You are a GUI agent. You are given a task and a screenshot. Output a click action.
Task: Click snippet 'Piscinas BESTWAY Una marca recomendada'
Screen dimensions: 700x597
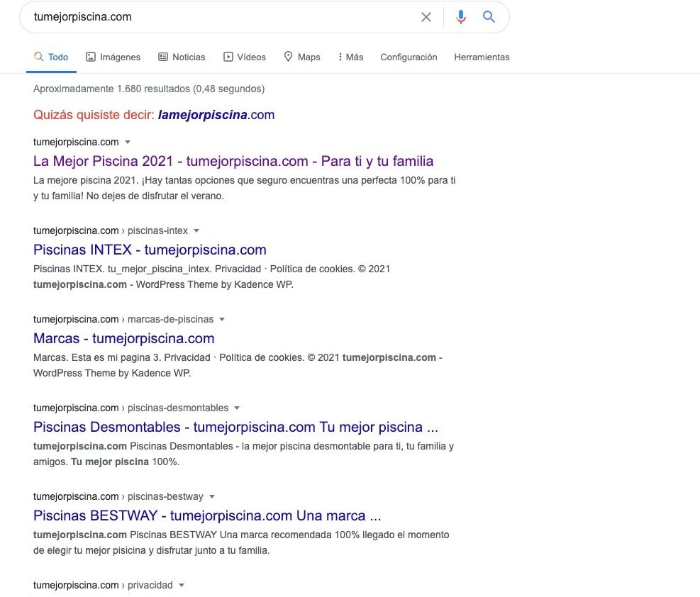click(x=241, y=542)
